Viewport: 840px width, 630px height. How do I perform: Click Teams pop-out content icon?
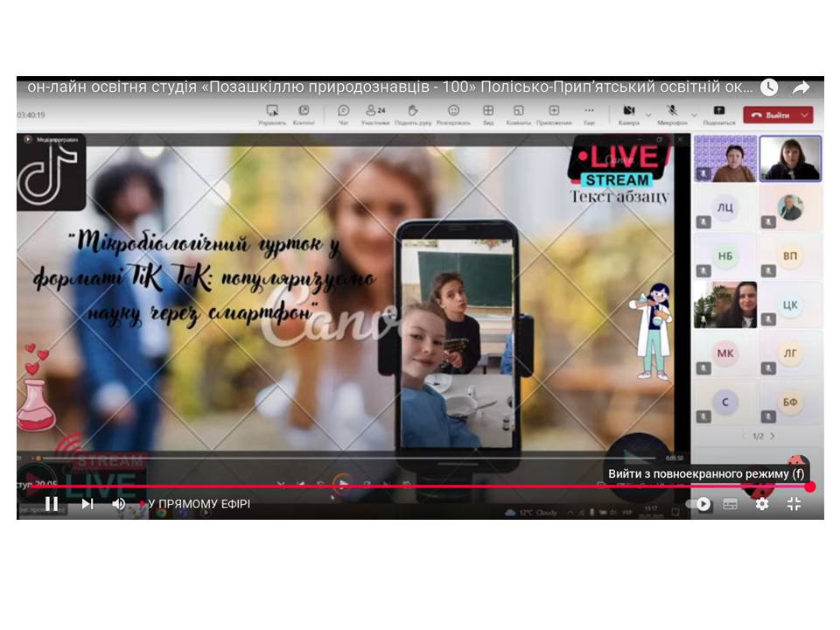click(304, 114)
